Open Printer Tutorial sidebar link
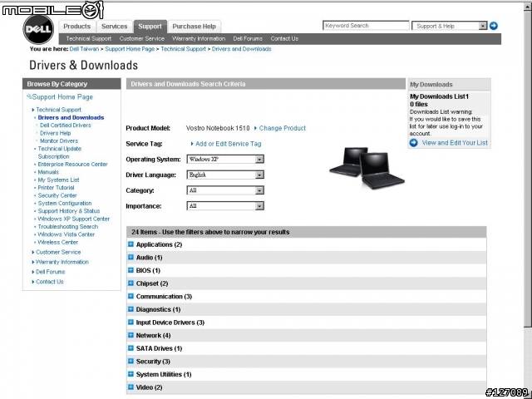This screenshot has height=399, width=532. 56,188
